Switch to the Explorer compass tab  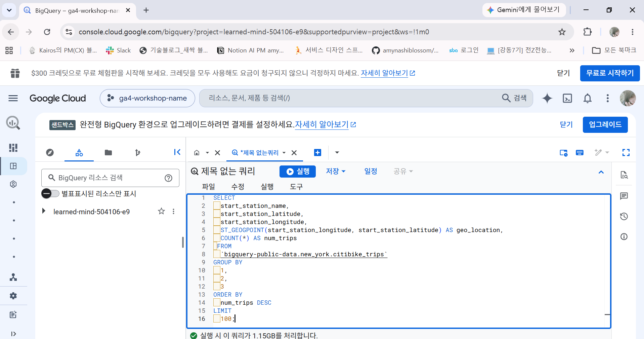tap(50, 153)
